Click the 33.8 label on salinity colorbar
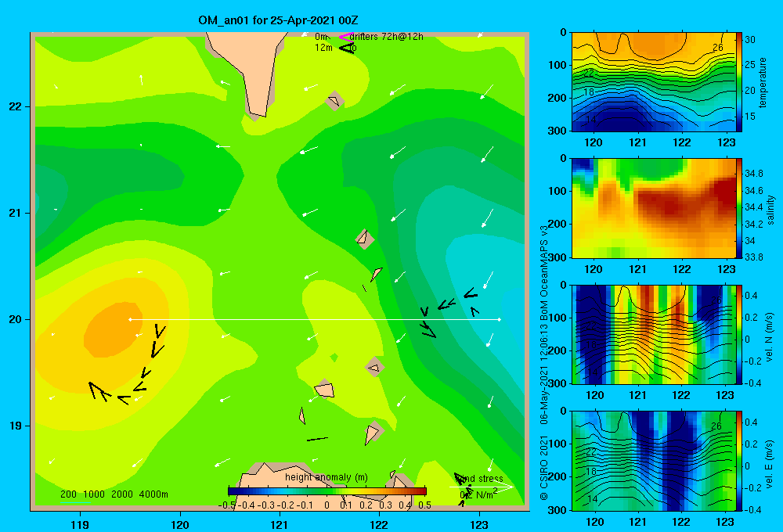 [753, 257]
